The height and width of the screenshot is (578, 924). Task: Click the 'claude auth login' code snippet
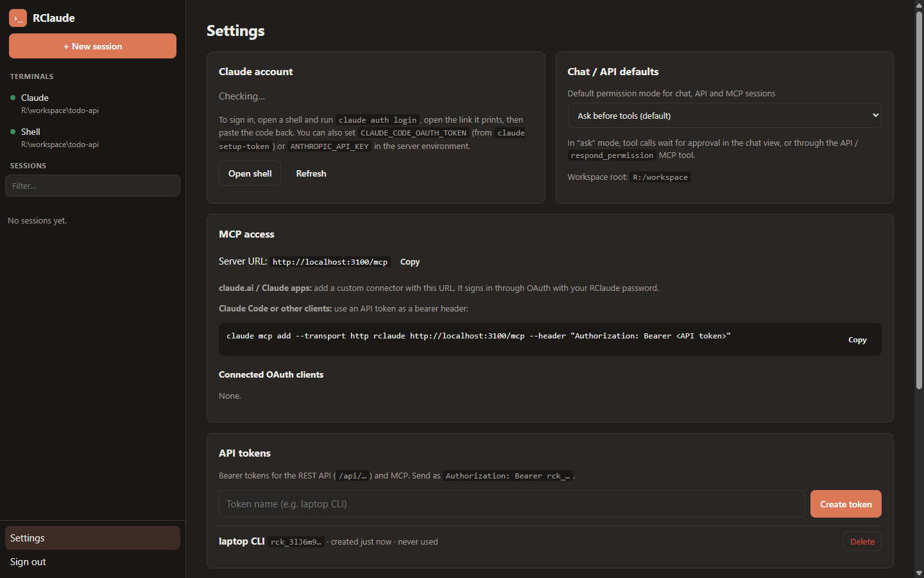[x=377, y=120]
